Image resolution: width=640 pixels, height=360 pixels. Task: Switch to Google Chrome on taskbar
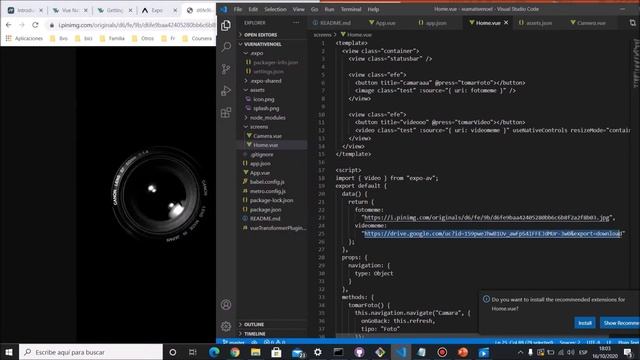[235, 352]
